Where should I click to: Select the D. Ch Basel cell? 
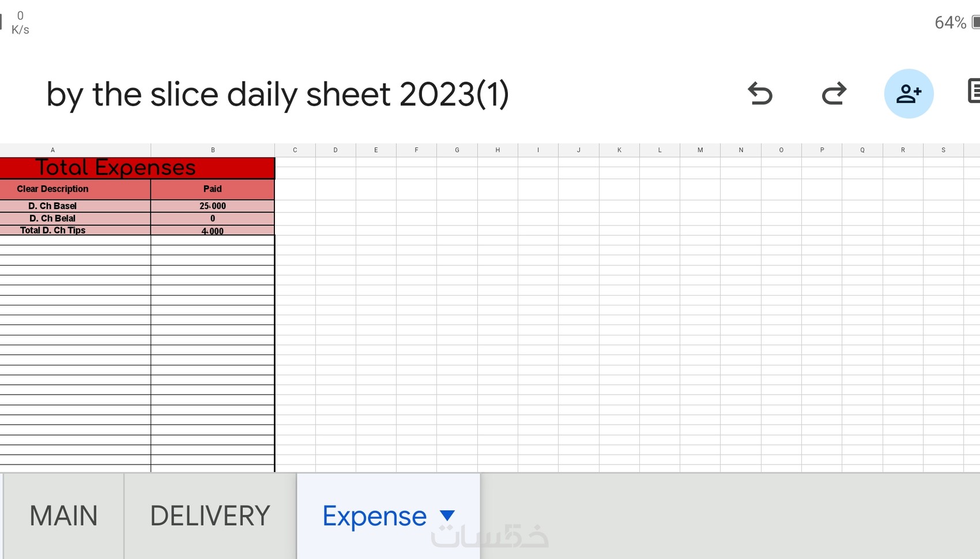point(52,206)
